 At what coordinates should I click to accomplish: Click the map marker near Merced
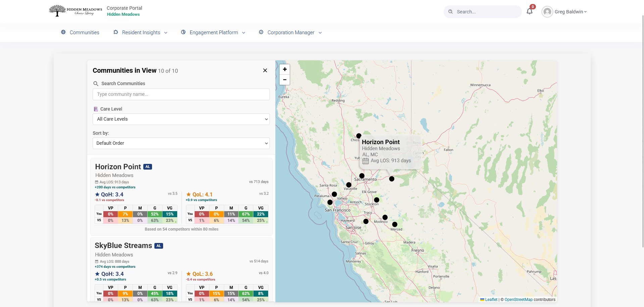[395, 224]
